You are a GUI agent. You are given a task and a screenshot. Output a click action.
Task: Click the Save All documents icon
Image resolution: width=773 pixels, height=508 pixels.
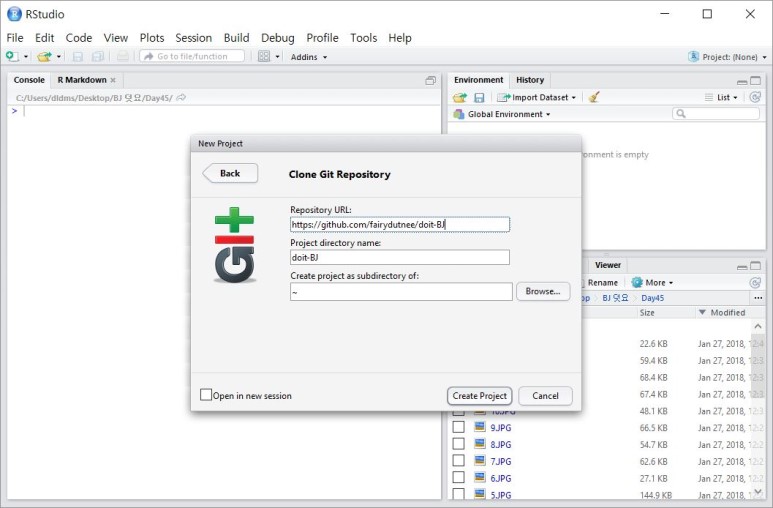tap(98, 56)
